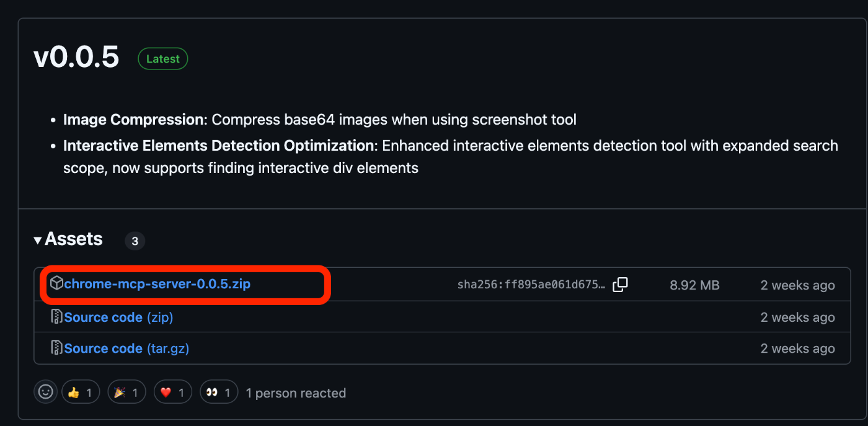Viewport: 868px width, 426px height.
Task: Toggle the red heart reaction
Action: 173,392
